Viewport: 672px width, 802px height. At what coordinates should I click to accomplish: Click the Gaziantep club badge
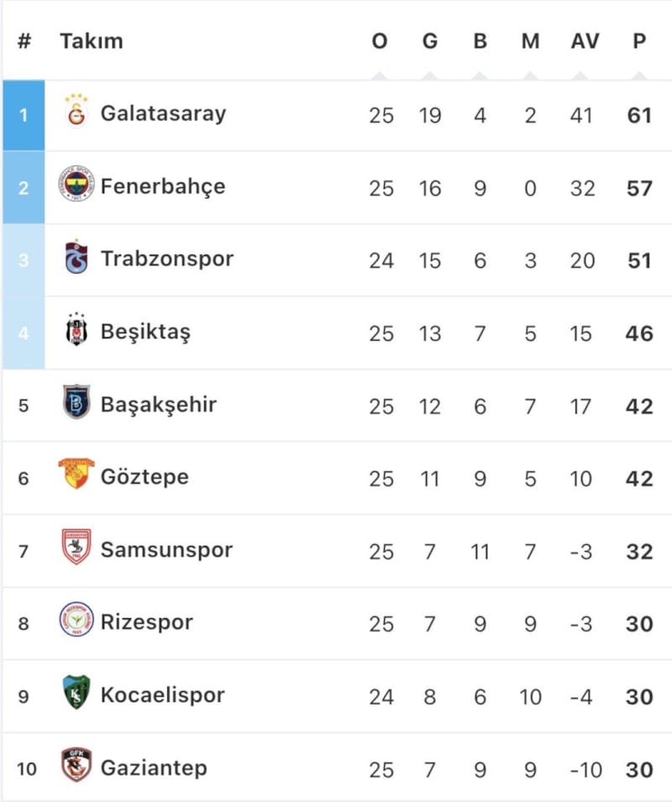(x=76, y=767)
